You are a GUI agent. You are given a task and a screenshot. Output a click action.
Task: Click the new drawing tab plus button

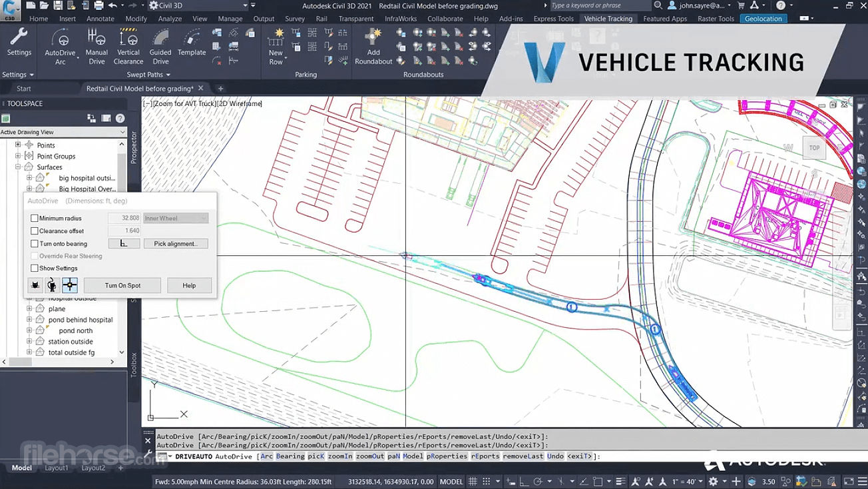pos(220,89)
